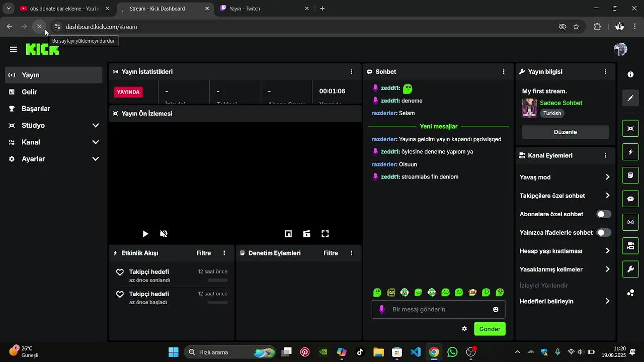This screenshot has width=644, height=362.
Task: Open Hedefleri belirleyin settings
Action: pyautogui.click(x=566, y=301)
